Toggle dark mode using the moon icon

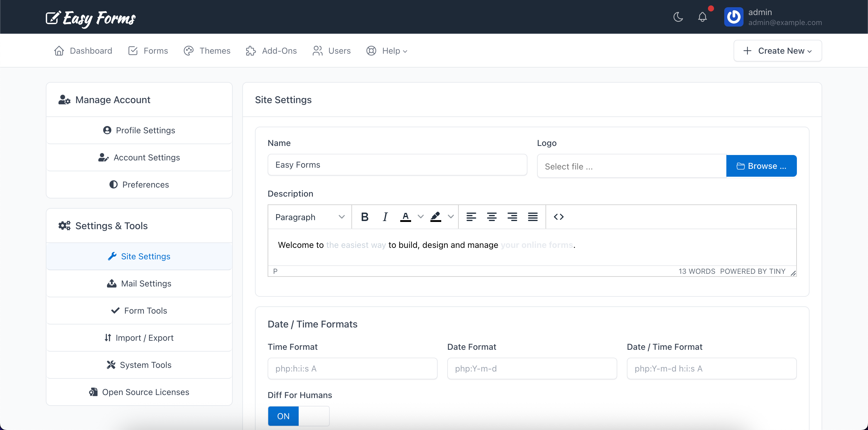click(678, 17)
